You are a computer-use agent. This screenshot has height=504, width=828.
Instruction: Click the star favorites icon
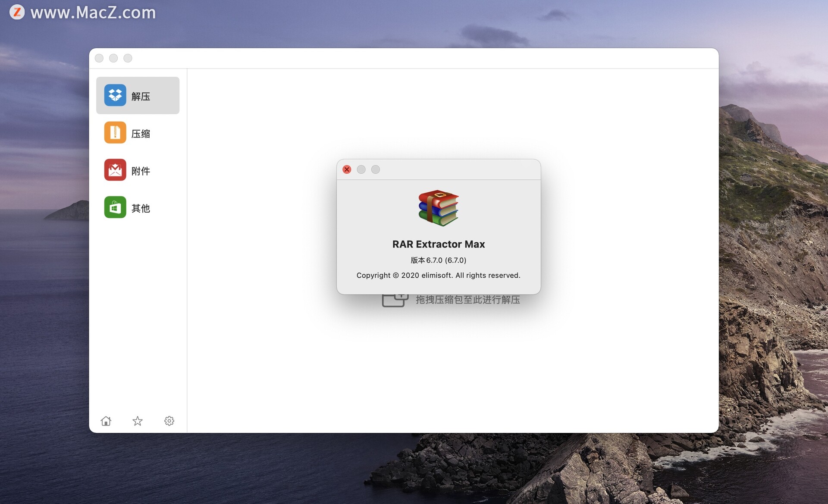(x=138, y=421)
